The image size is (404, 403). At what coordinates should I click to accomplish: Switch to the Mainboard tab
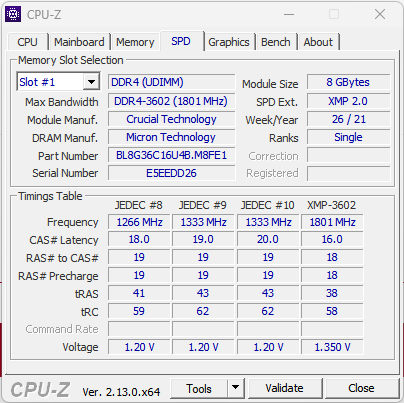79,42
